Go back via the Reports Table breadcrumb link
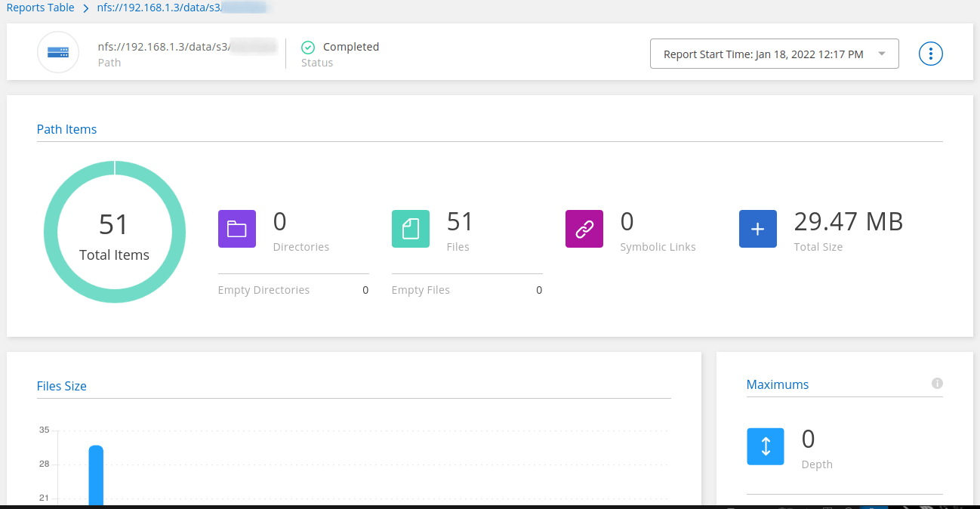Image resolution: width=980 pixels, height=509 pixels. pyautogui.click(x=40, y=8)
